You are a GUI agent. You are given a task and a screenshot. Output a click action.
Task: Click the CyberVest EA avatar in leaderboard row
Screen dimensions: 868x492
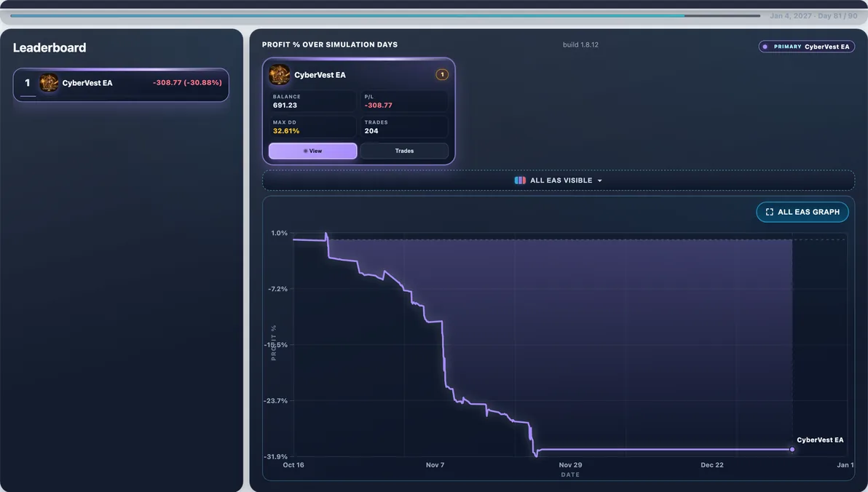(49, 83)
